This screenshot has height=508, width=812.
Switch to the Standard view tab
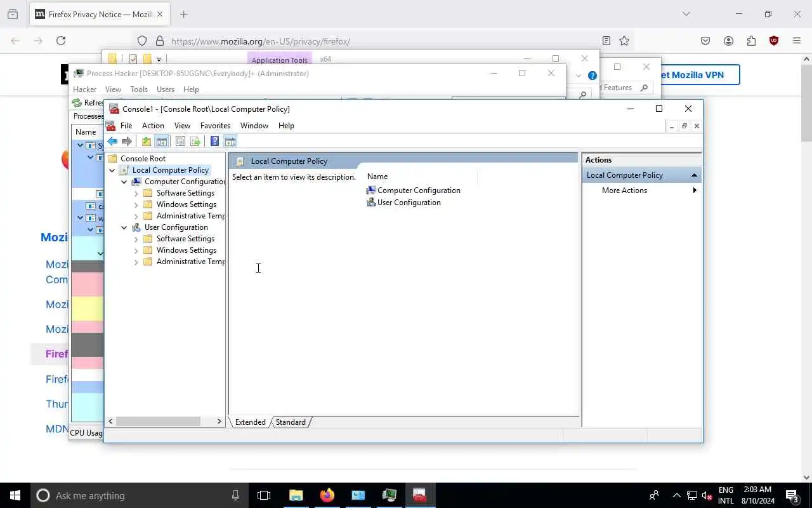tap(291, 422)
